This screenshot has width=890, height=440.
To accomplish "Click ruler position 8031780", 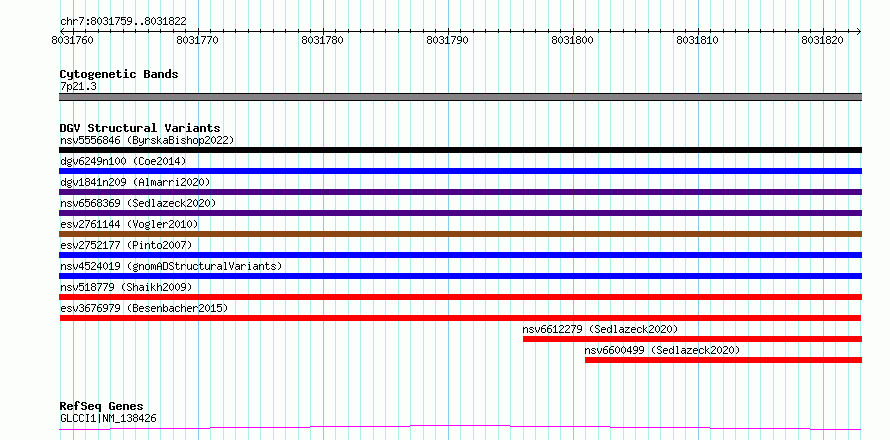I will (x=322, y=40).
